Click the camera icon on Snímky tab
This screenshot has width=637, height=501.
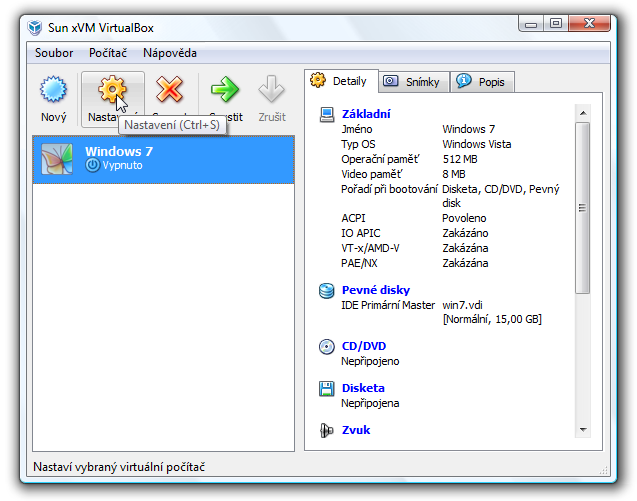(391, 81)
